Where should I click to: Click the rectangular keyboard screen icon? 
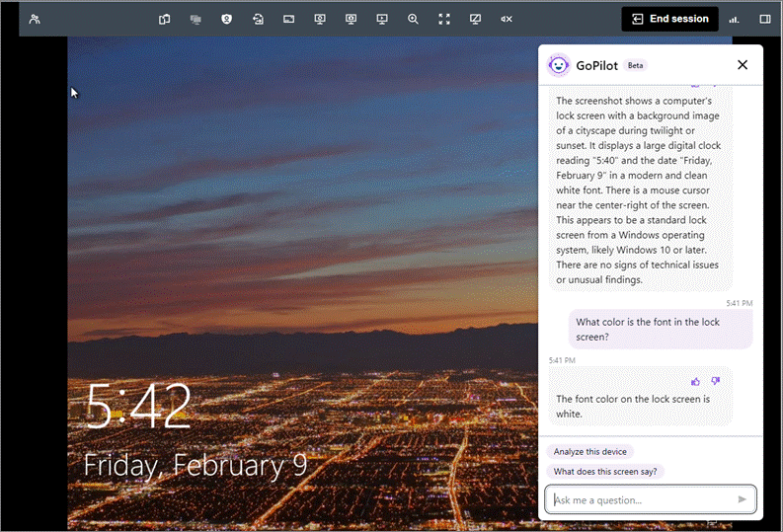tap(288, 19)
